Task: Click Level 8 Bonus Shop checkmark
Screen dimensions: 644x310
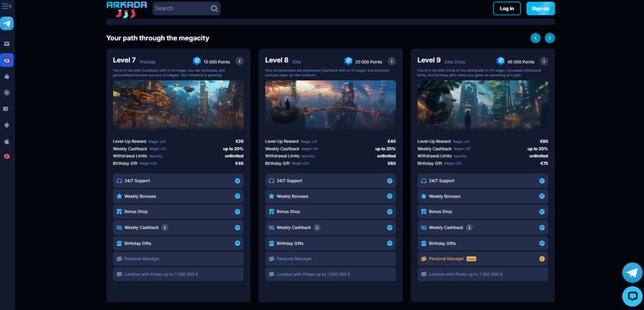Action: [389, 211]
